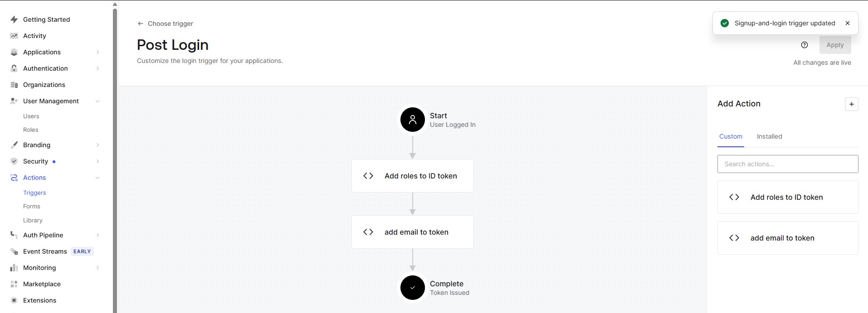This screenshot has width=868, height=313.
Task: Click the help question mark icon
Action: click(x=805, y=45)
